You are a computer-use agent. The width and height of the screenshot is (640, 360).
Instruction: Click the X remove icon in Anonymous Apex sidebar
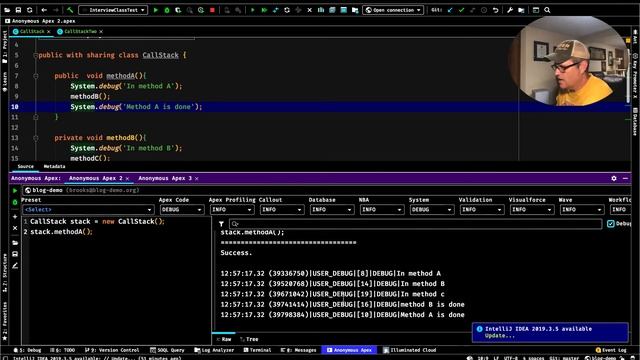point(15,228)
